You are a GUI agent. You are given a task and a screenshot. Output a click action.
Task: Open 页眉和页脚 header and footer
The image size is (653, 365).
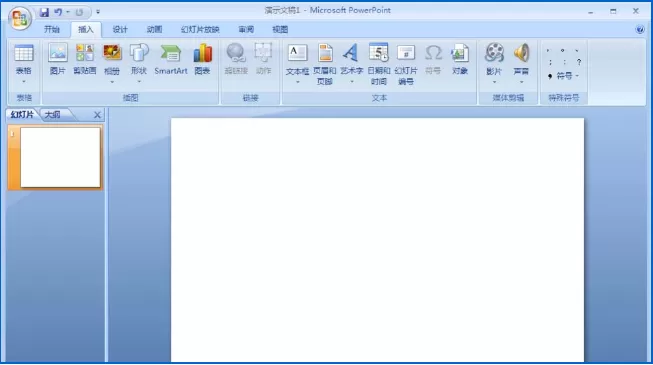[325, 64]
